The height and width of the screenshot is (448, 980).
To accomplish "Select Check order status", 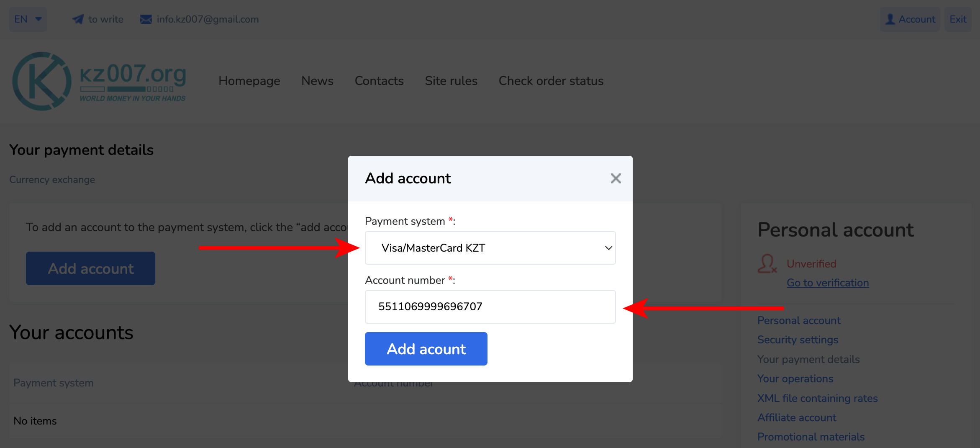I will tap(551, 81).
